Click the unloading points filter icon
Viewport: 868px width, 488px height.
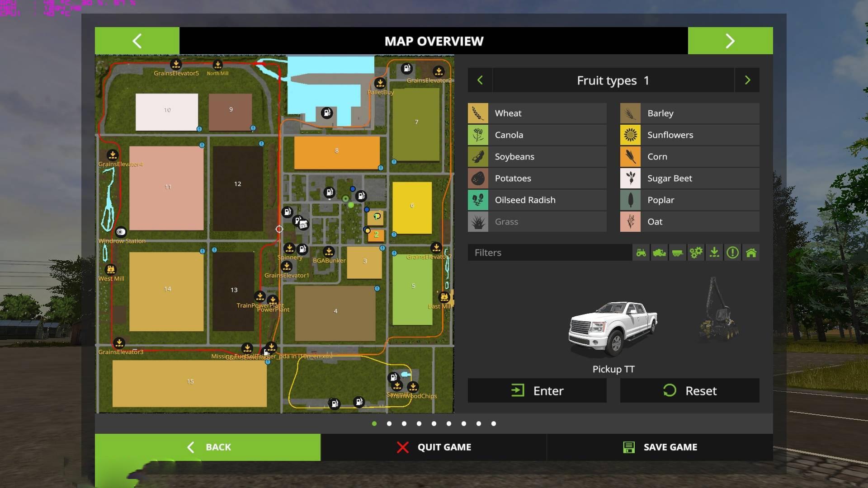714,253
